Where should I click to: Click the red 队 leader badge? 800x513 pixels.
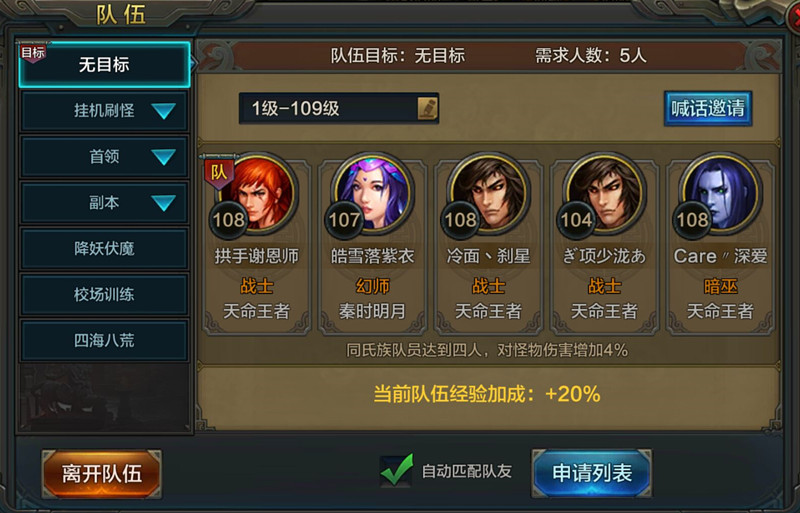pyautogui.click(x=219, y=173)
